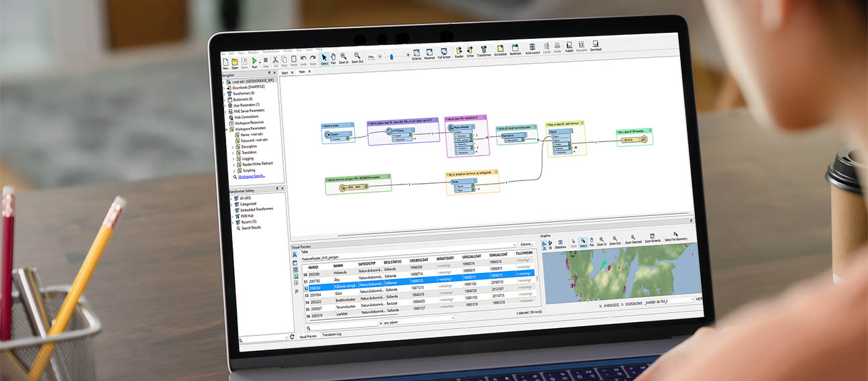868x381 pixels.
Task: Activate the Pan hand tool in main toolbar
Action: (x=333, y=58)
